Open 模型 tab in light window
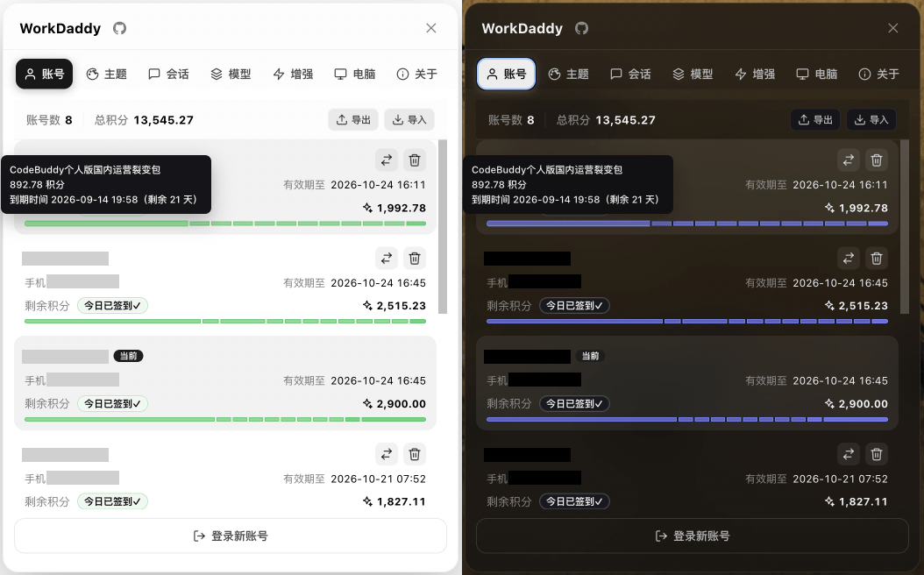Viewport: 924px width, 575px height. click(231, 74)
